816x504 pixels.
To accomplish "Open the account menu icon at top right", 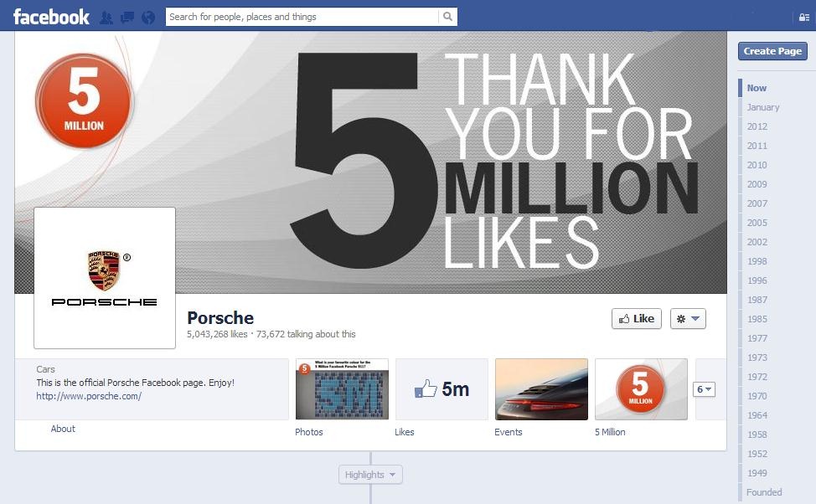I will (804, 18).
